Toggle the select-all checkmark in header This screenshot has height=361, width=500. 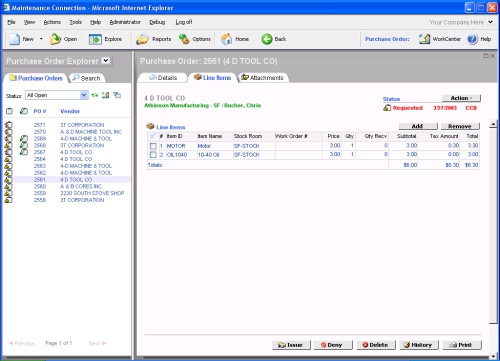153,136
